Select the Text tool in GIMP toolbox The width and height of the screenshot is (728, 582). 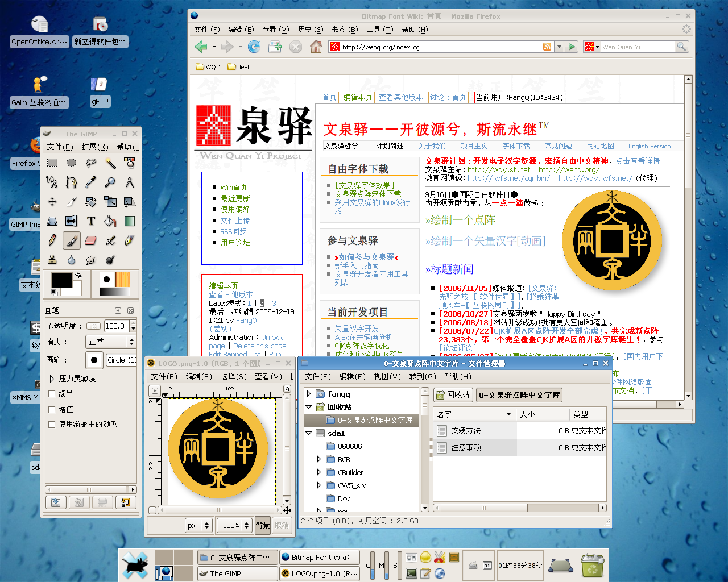(91, 221)
